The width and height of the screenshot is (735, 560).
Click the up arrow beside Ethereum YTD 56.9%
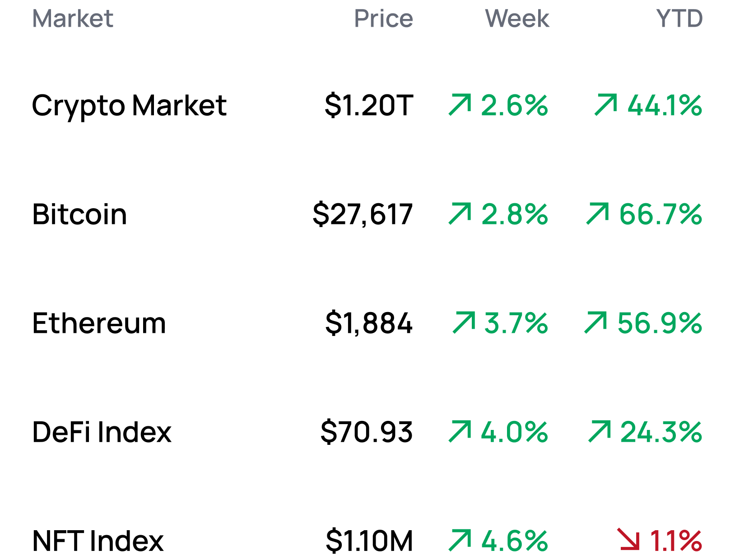pos(595,322)
